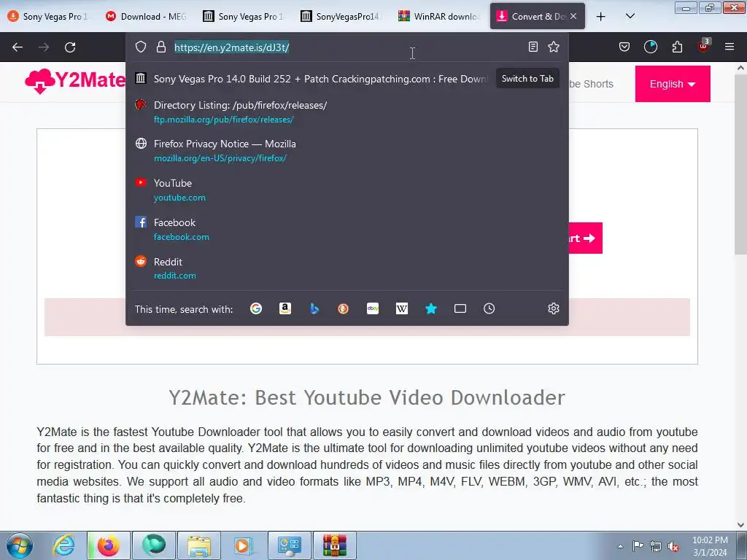The image size is (747, 560).
Task: Click the Switch to Tab button
Action: point(527,79)
